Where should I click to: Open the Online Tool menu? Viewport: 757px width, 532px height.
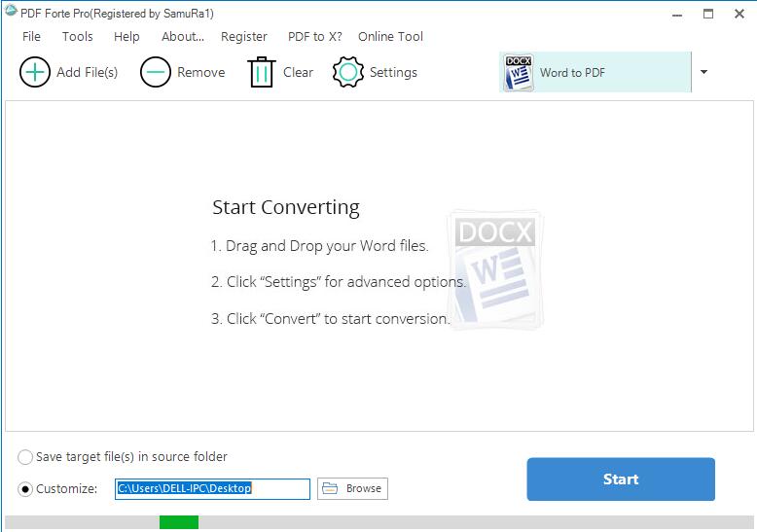coord(390,37)
